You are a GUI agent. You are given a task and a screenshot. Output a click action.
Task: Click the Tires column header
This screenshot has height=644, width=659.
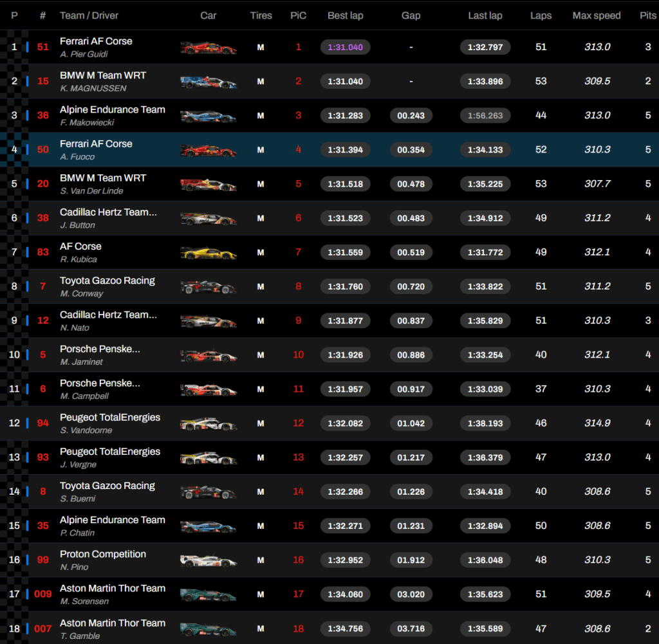[x=261, y=15]
